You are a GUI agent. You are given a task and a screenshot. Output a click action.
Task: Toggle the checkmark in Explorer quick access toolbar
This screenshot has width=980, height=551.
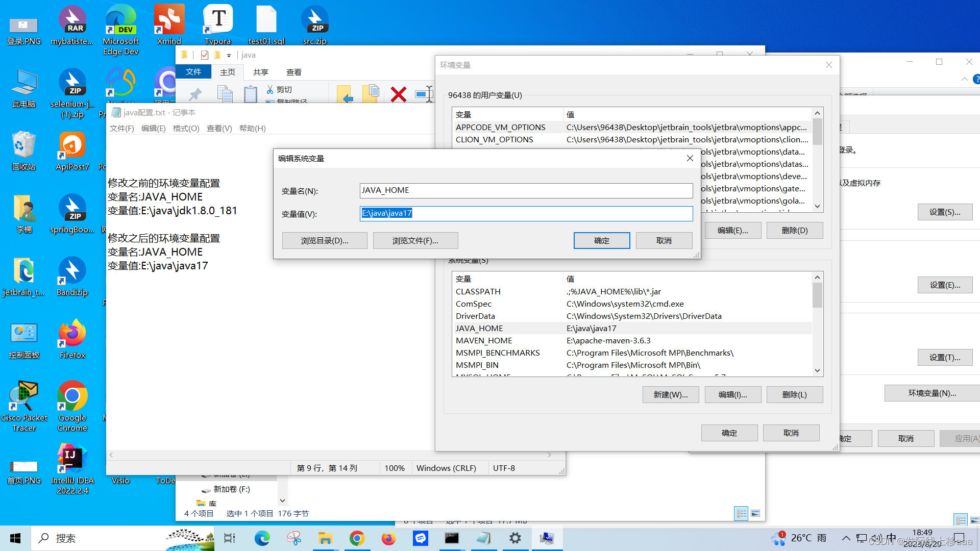[x=205, y=55]
